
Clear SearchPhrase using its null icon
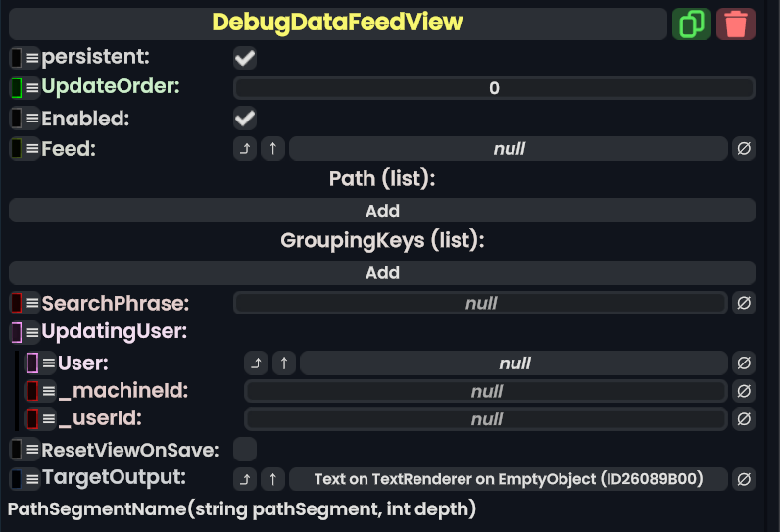[744, 303]
